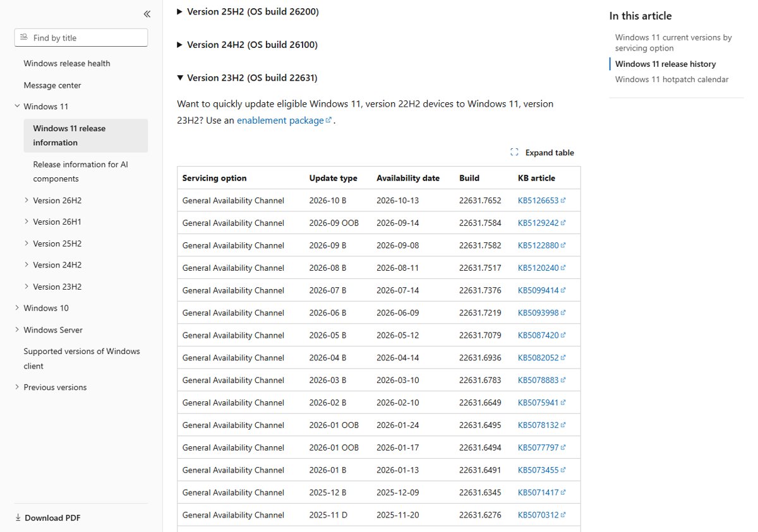Click the external link icon next to KB5129242
The width and height of the screenshot is (758, 532).
coord(563,223)
